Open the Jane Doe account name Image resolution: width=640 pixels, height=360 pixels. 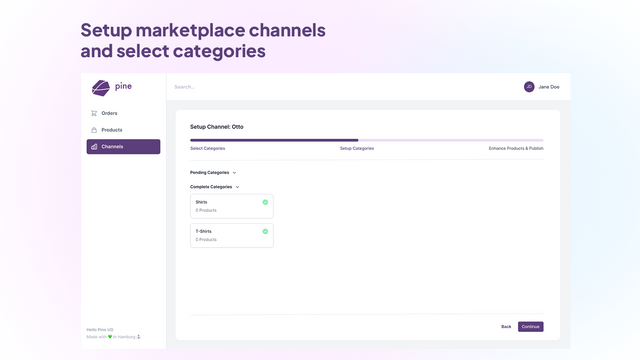coord(549,87)
